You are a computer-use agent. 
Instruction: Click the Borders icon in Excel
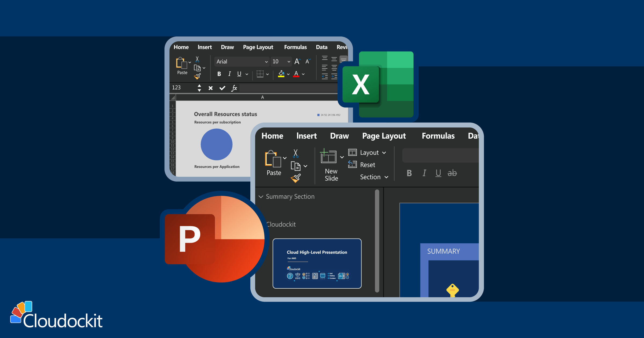pyautogui.click(x=260, y=74)
